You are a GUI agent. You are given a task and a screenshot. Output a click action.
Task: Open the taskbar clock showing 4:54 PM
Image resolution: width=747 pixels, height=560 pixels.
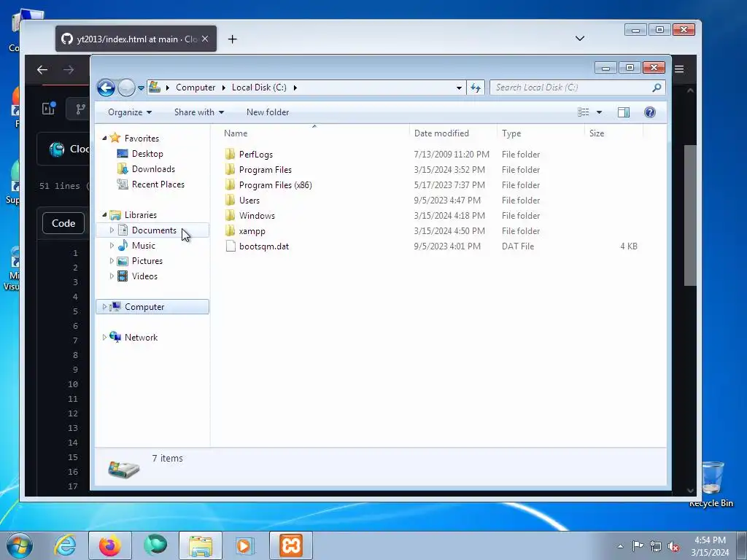click(710, 546)
